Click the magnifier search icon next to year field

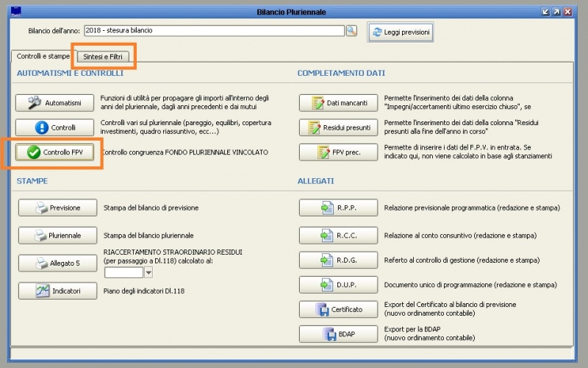351,31
